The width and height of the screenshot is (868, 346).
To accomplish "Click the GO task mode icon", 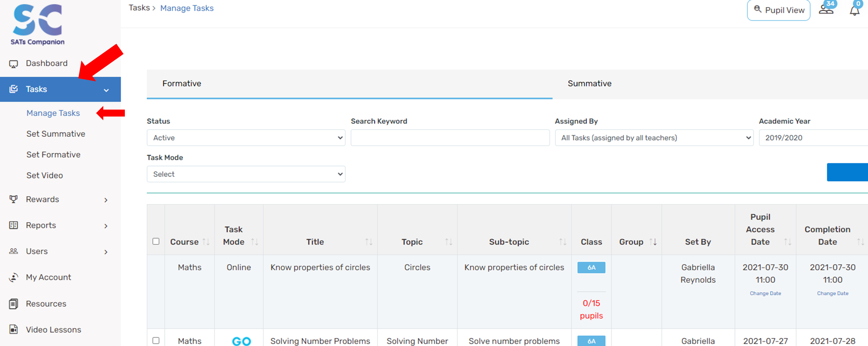I will [x=241, y=341].
